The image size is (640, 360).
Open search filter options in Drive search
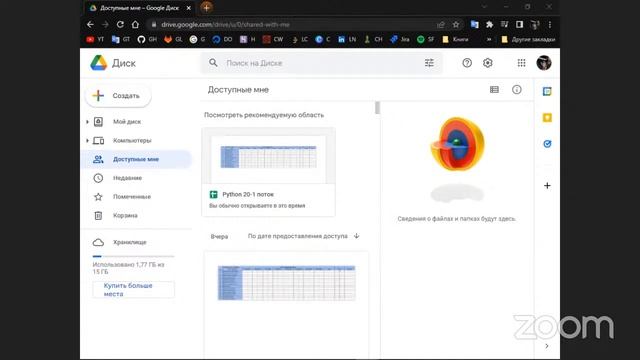coord(429,63)
